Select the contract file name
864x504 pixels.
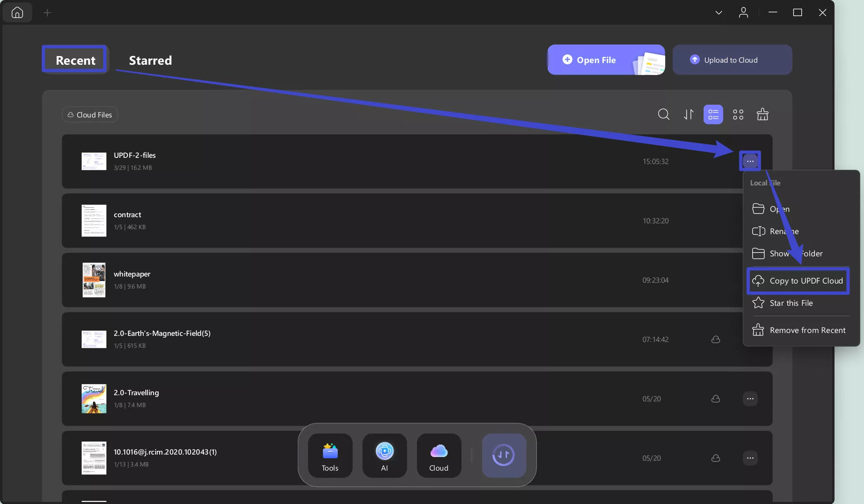127,215
